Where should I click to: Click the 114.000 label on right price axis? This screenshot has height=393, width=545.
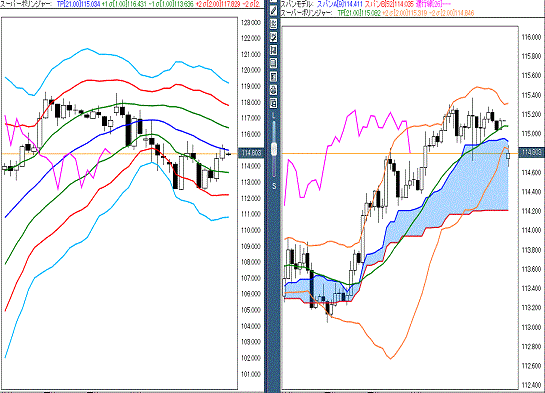coord(531,230)
